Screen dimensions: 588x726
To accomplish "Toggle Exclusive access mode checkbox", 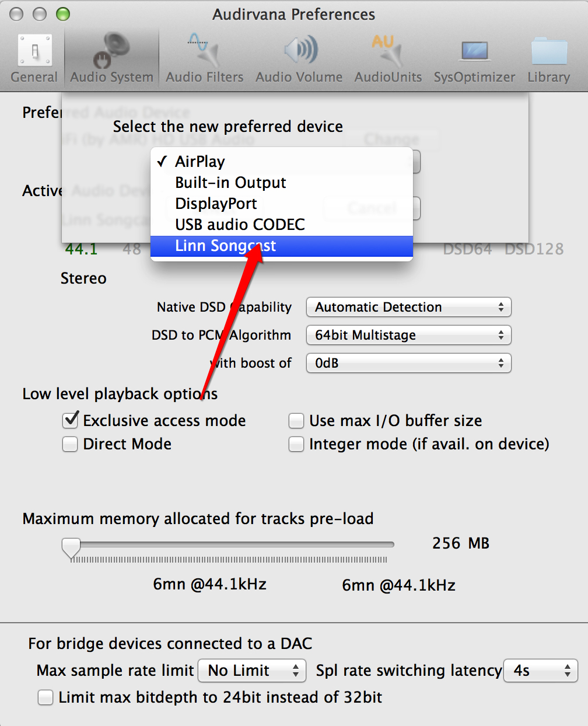I will tap(71, 420).
